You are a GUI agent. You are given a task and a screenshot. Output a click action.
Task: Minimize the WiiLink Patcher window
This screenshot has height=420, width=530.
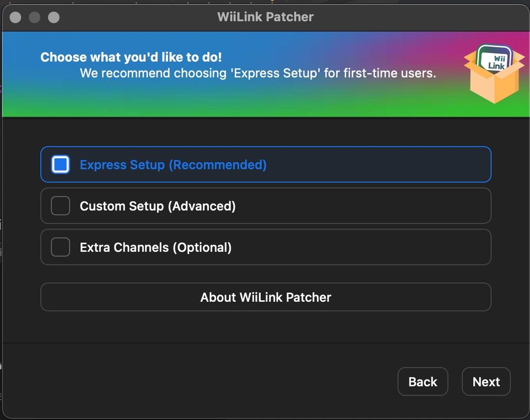pos(34,17)
